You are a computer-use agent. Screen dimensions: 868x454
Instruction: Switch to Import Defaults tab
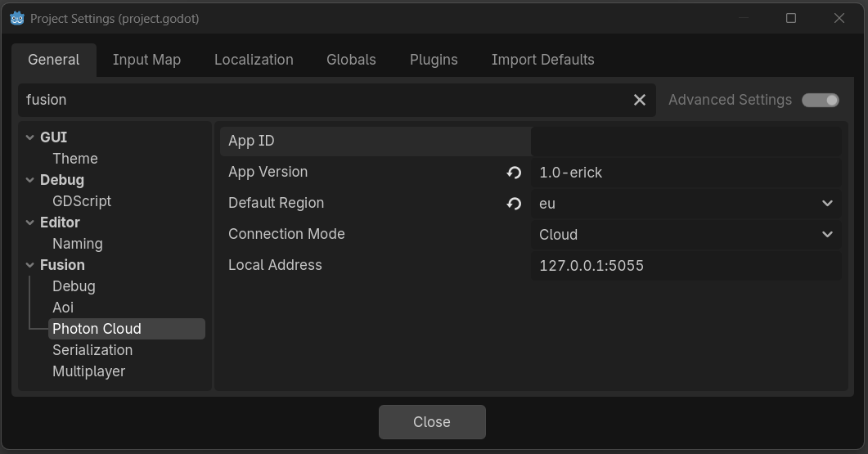coord(542,60)
